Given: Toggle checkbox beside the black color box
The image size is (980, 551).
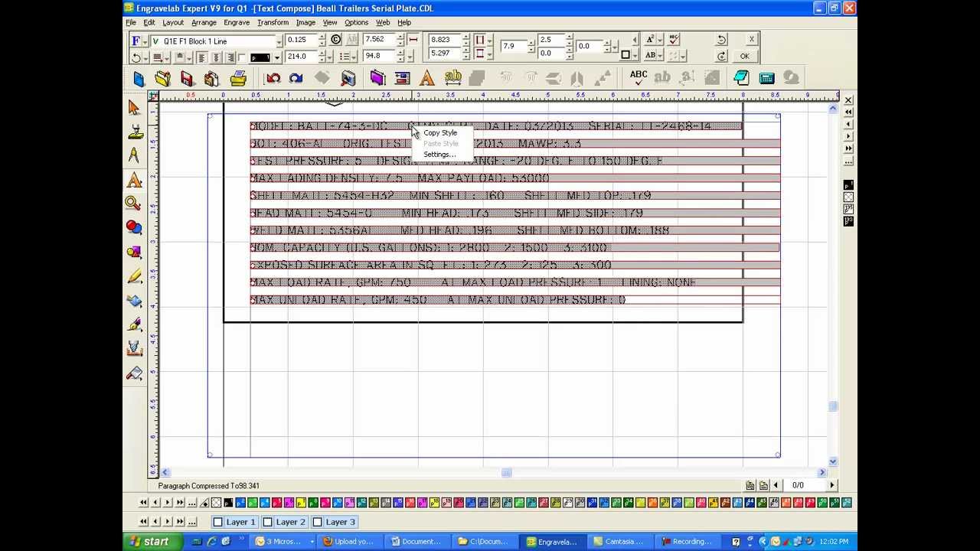Looking at the screenshot, I should pyautogui.click(x=243, y=57).
